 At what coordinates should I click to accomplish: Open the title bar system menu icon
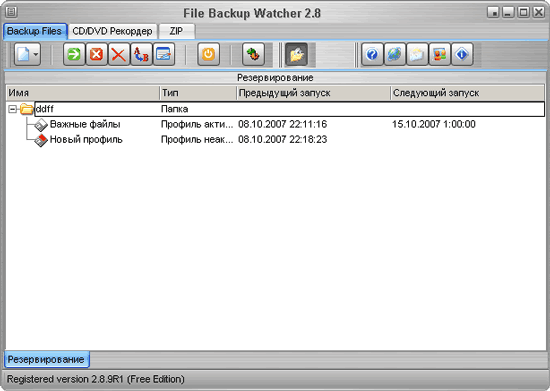(11, 12)
